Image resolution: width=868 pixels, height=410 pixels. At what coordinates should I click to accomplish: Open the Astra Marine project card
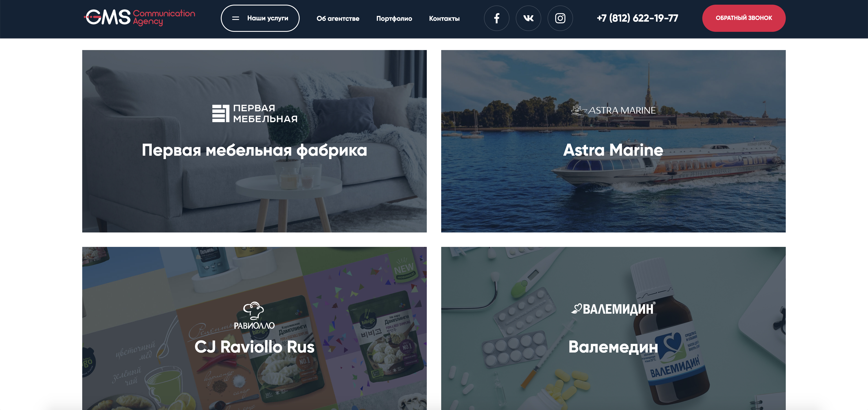click(x=613, y=141)
